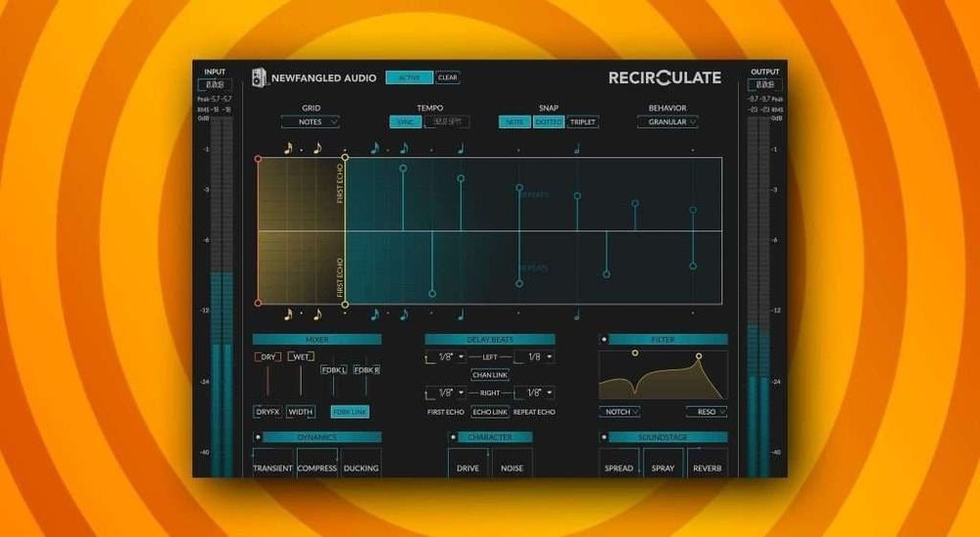980x537 pixels.
Task: Grab bottom red first-echo start handle
Action: [x=258, y=303]
